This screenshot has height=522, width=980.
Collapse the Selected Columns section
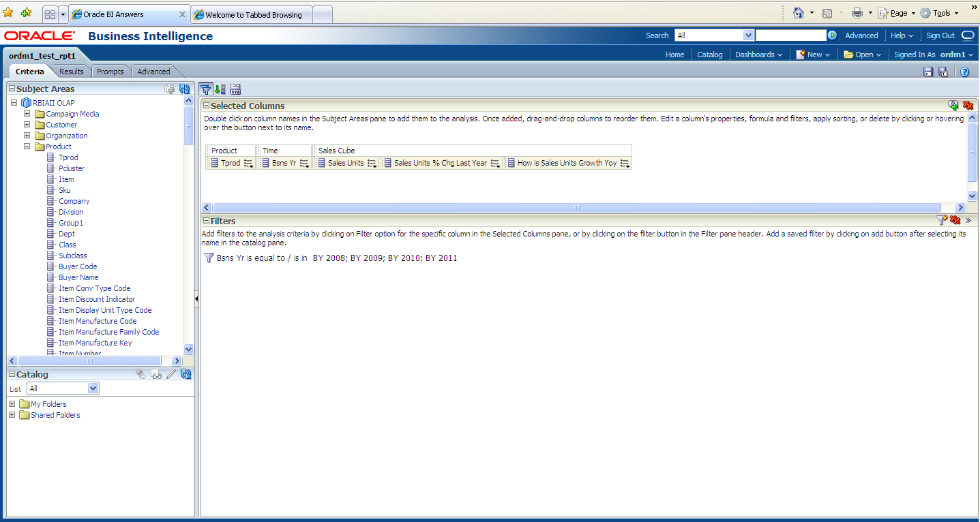[205, 106]
